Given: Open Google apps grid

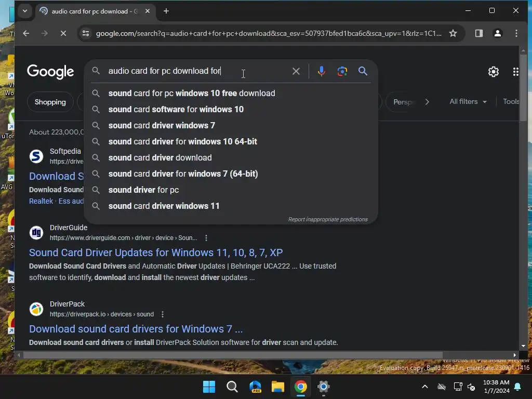Looking at the screenshot, I should coord(516,72).
